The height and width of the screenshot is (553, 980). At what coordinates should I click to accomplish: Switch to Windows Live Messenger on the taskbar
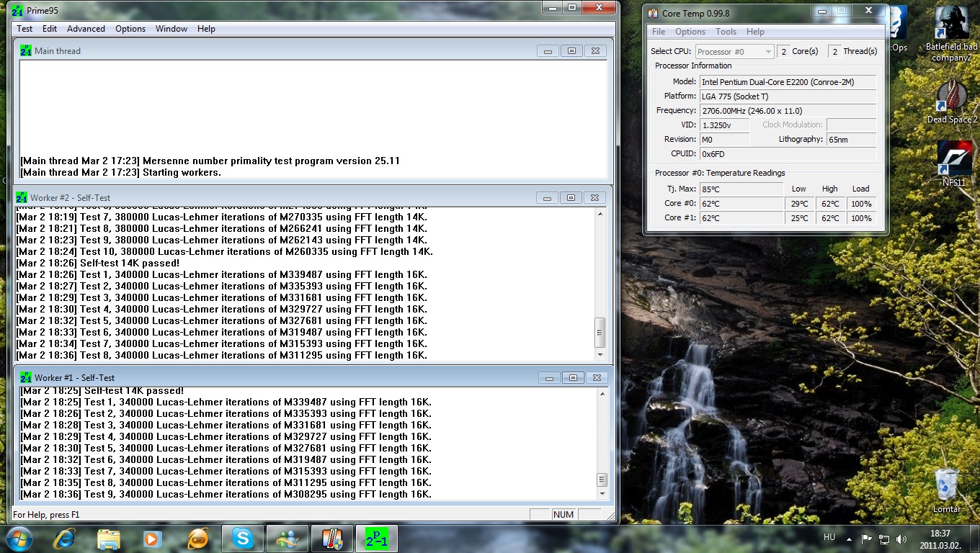288,539
